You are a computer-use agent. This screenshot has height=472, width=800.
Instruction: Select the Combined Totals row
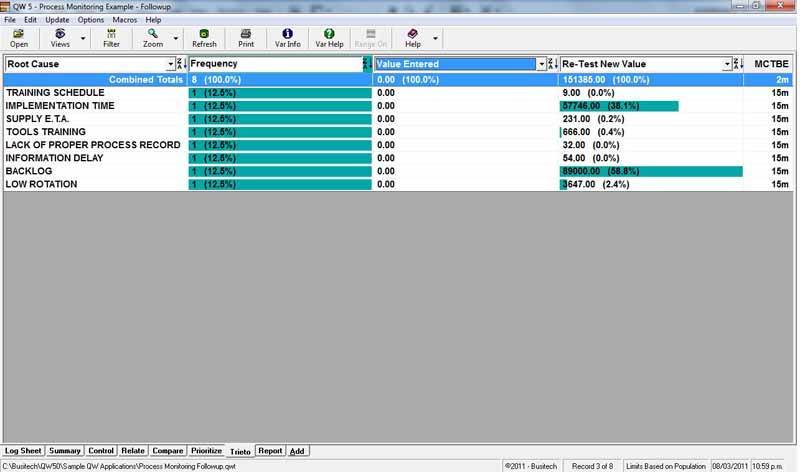(x=398, y=80)
